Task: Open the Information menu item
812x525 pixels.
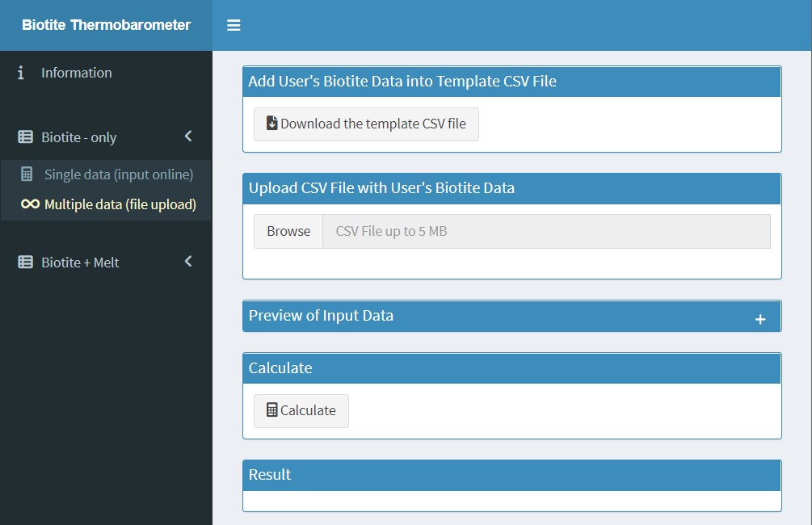Action: coord(77,73)
